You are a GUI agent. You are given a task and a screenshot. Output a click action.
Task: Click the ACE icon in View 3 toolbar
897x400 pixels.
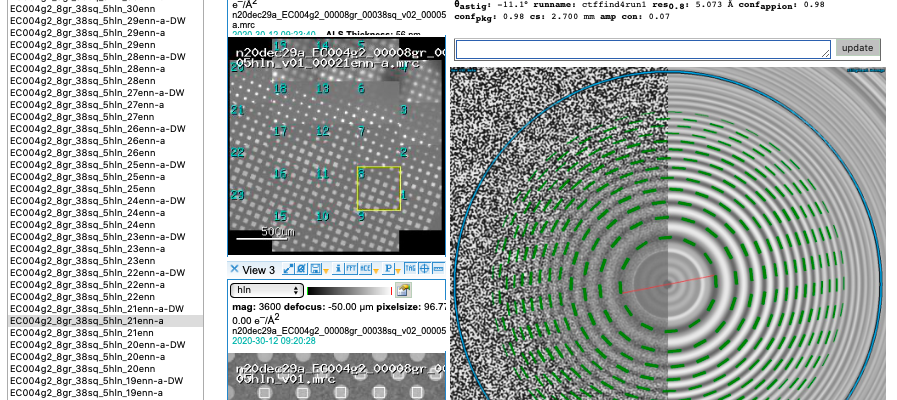coord(365,269)
